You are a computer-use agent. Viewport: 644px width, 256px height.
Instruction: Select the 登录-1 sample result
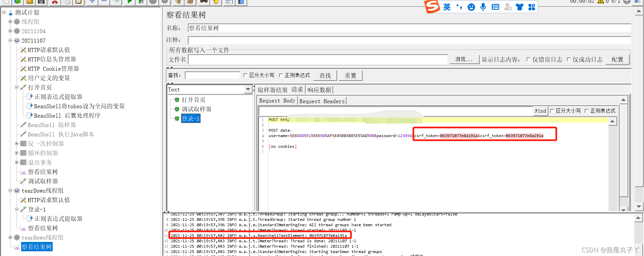(x=191, y=119)
